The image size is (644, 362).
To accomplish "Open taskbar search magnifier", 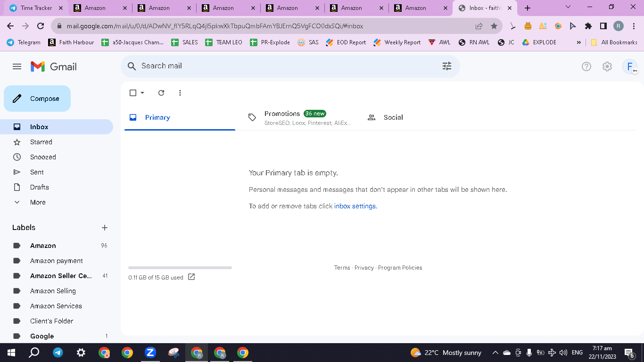I will [34, 353].
